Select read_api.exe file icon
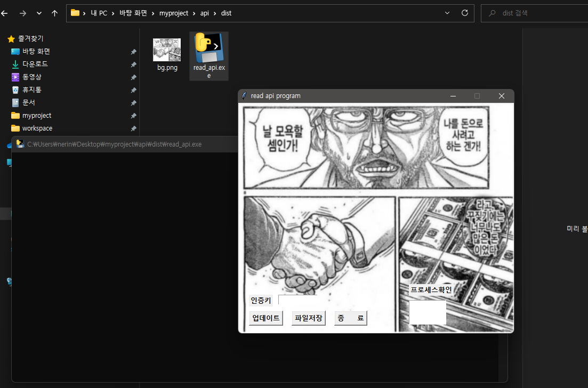588x388 pixels. click(x=209, y=47)
